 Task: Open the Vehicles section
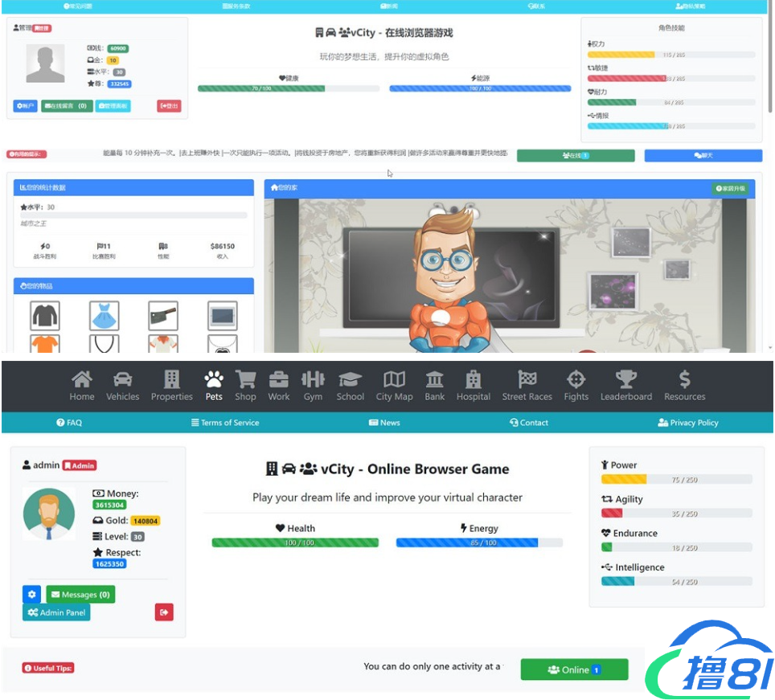point(122,386)
